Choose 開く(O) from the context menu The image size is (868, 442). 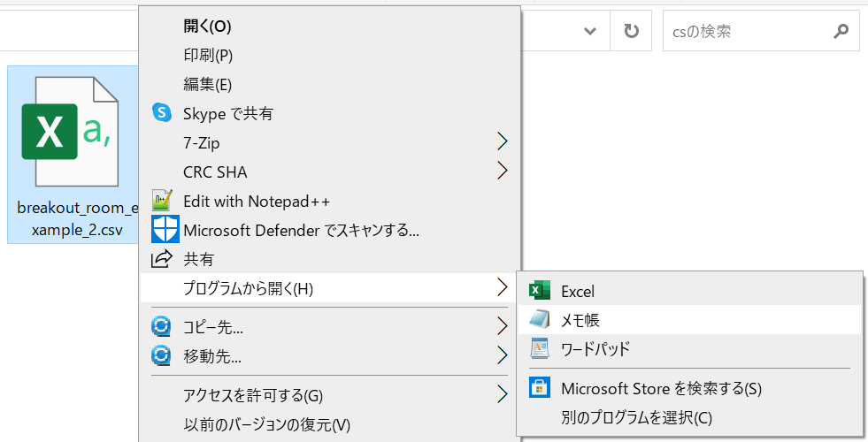pos(330,26)
